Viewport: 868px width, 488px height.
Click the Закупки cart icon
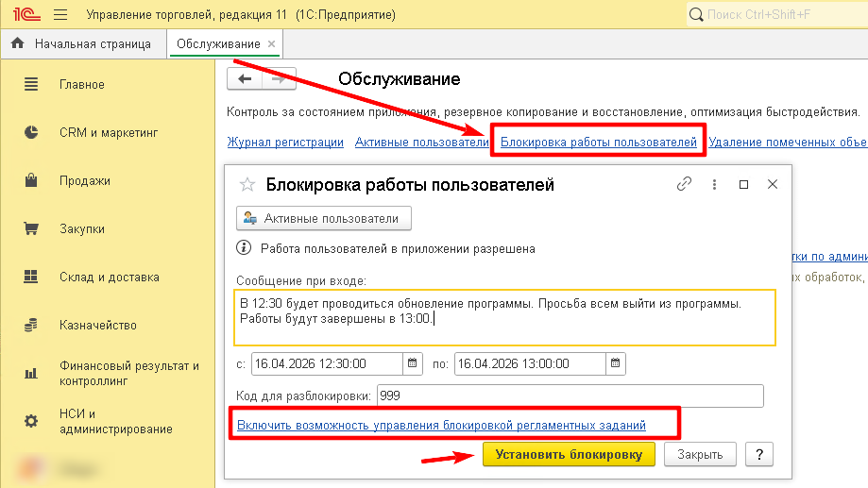tap(31, 228)
